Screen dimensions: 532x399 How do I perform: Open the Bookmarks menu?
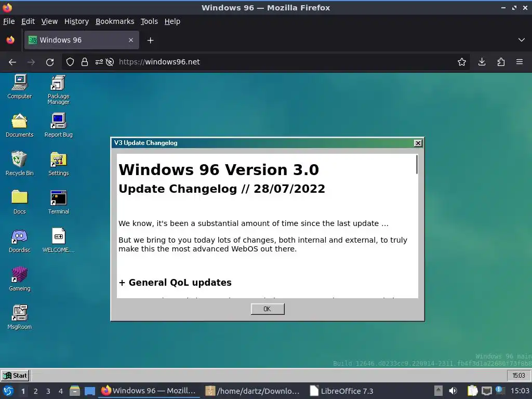[115, 21]
